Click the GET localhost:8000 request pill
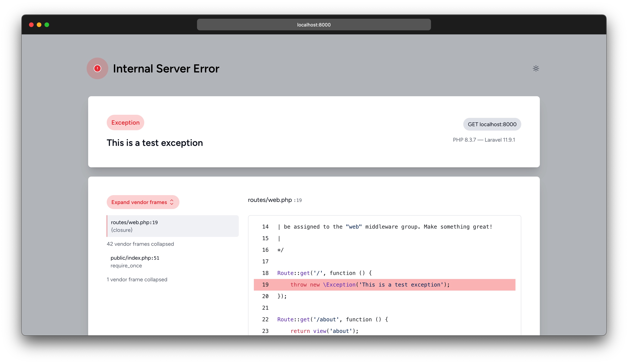The height and width of the screenshot is (364, 628). 492,124
